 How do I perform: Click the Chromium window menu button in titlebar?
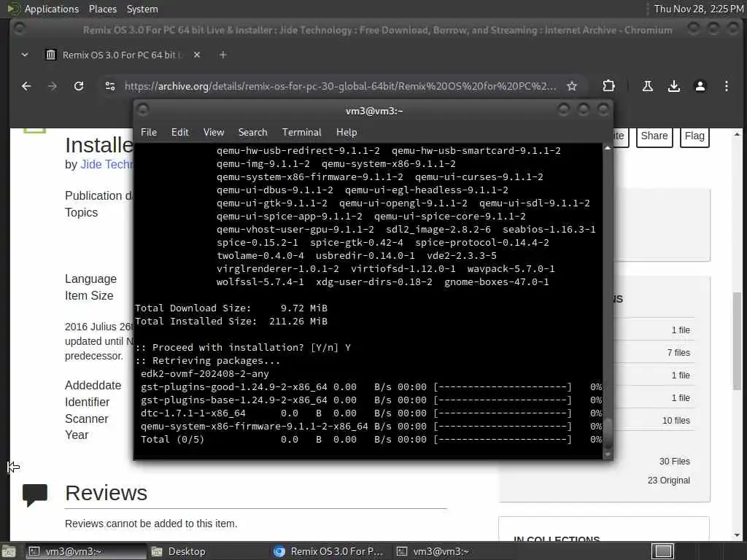(x=20, y=29)
